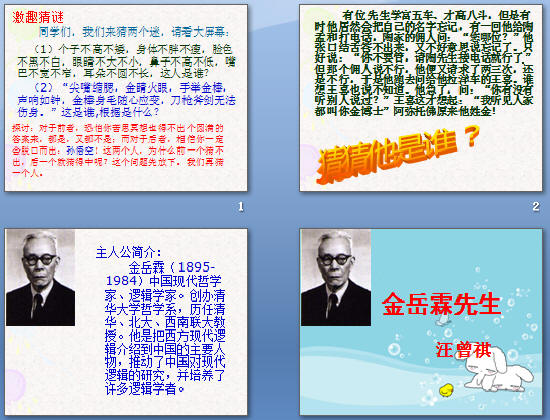This screenshot has height=420, width=550.
Task: Click the red 金岳霖先生 title text
Action: (441, 304)
